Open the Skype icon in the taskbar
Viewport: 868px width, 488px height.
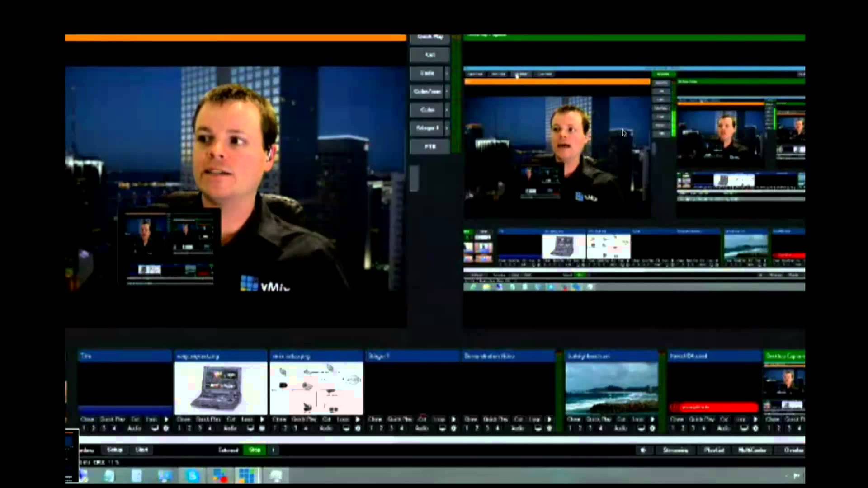coord(193,476)
